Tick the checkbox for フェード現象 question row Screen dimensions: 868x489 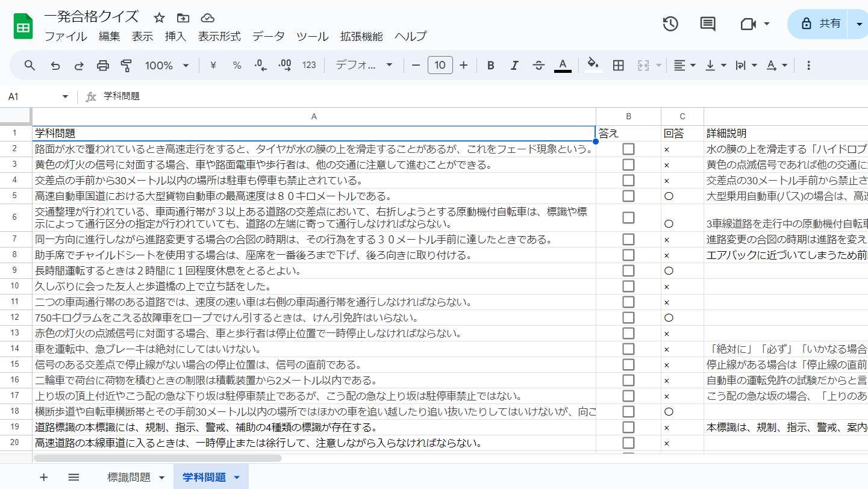628,149
